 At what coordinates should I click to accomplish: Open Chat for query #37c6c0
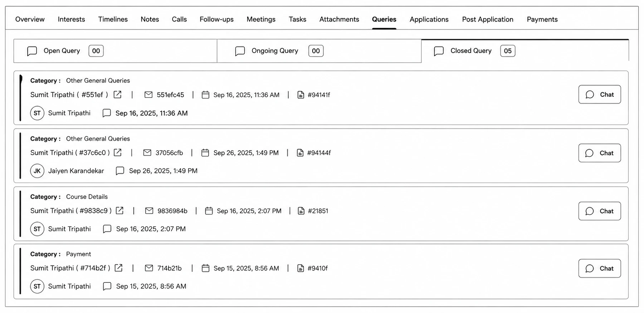[x=600, y=153]
